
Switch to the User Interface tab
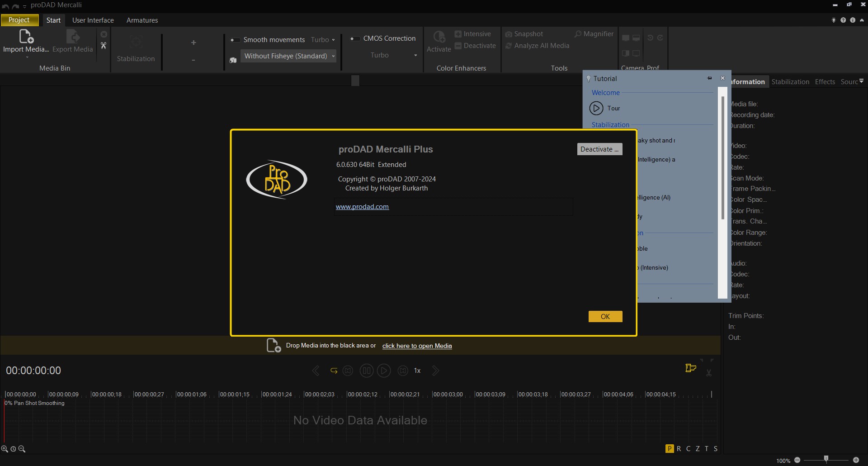pos(93,20)
